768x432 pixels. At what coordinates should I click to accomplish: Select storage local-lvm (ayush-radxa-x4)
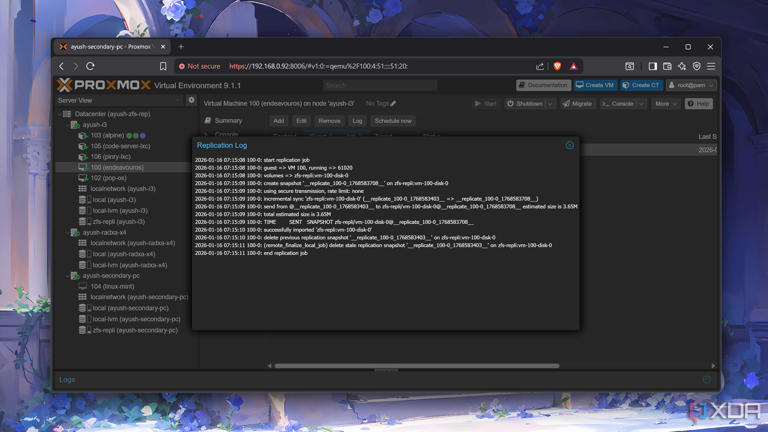tap(129, 265)
